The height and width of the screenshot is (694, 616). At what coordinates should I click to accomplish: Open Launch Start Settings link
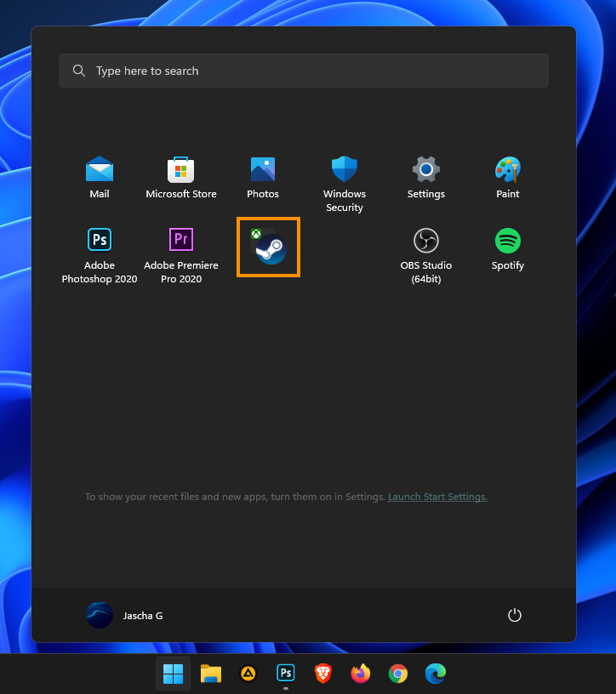pos(437,497)
